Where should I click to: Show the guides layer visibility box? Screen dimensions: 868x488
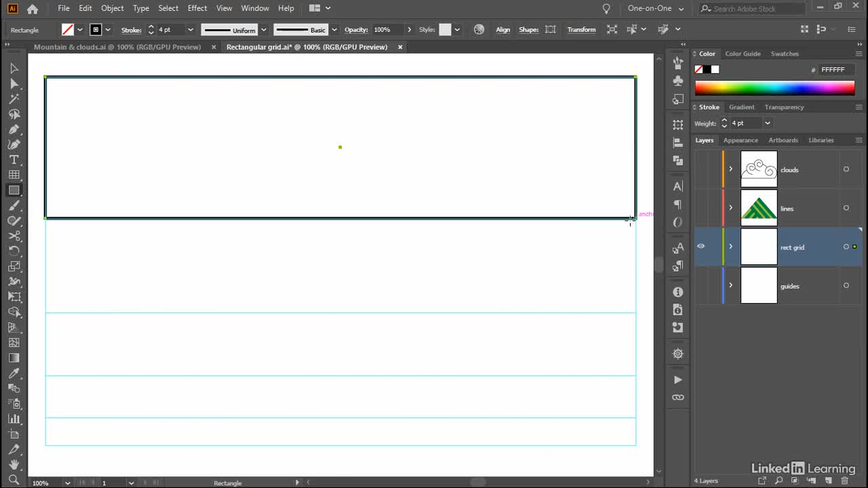tap(701, 285)
